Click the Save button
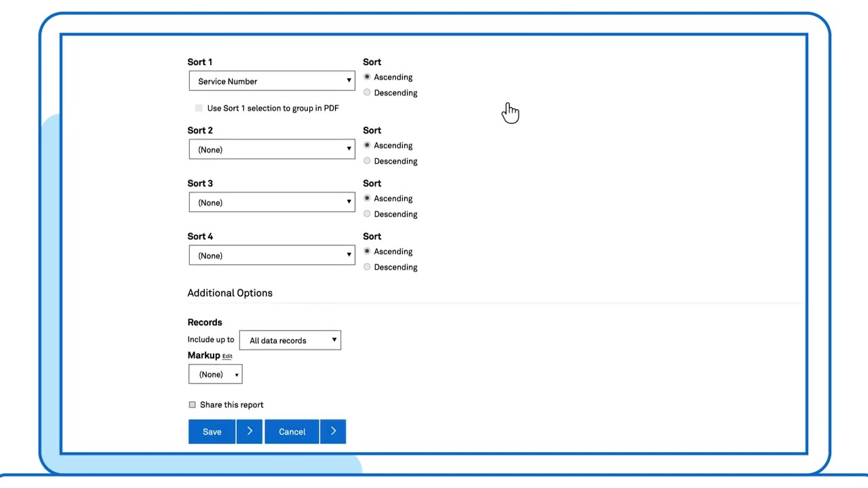This screenshot has height=488, width=868. coord(212,432)
